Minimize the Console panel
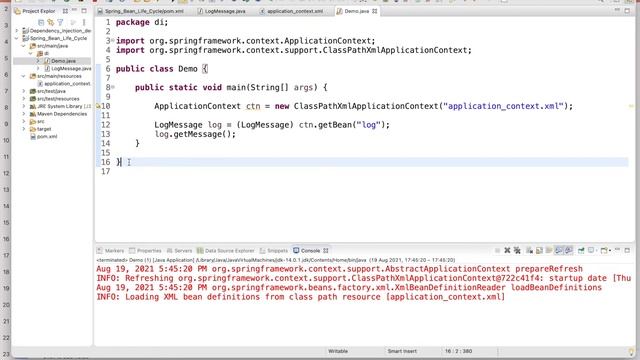640x360 pixels. coord(617,249)
